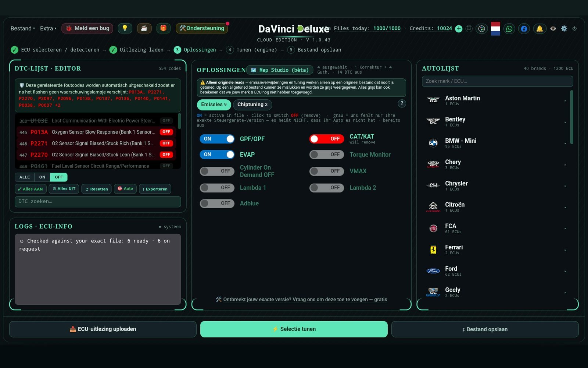Expand the Chery row arrow
Image resolution: width=588 pixels, height=368 pixels.
pyautogui.click(x=565, y=164)
